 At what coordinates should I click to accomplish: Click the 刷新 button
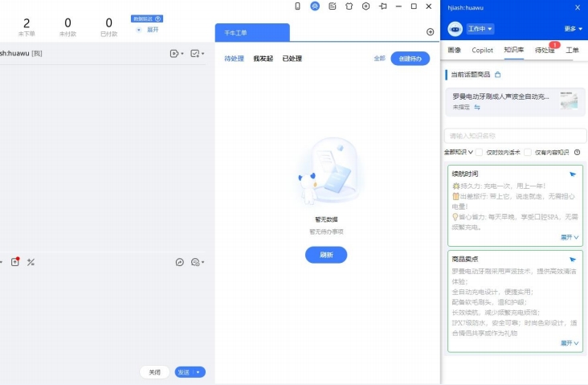point(326,255)
